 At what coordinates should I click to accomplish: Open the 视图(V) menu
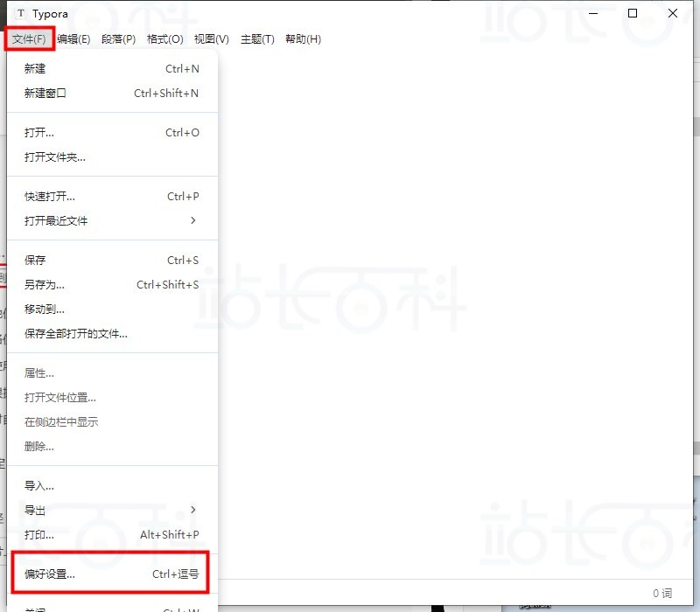click(x=211, y=38)
